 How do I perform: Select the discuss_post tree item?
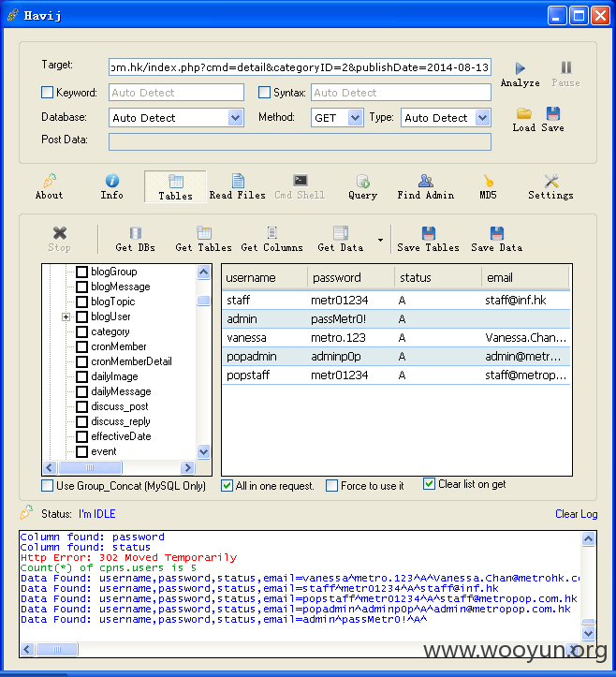[120, 406]
